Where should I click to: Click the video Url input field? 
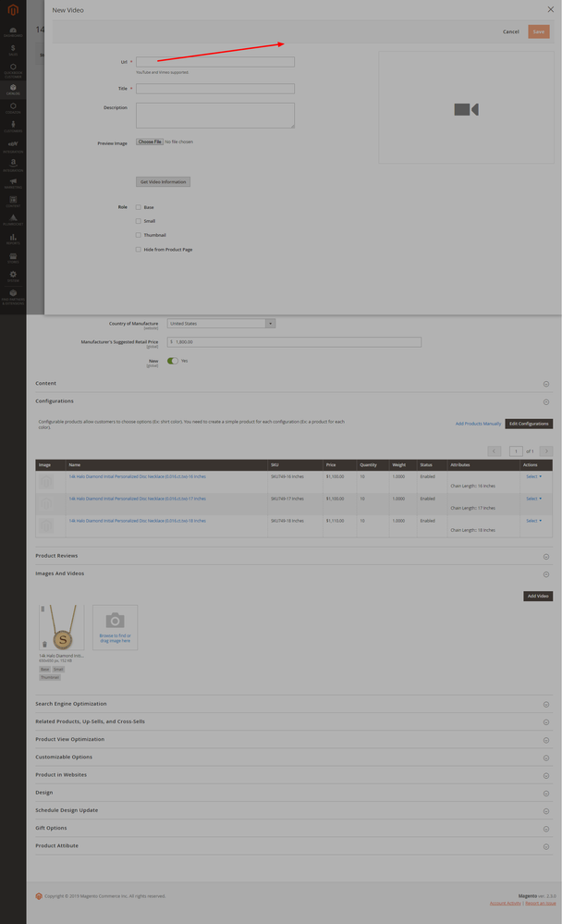pyautogui.click(x=215, y=62)
